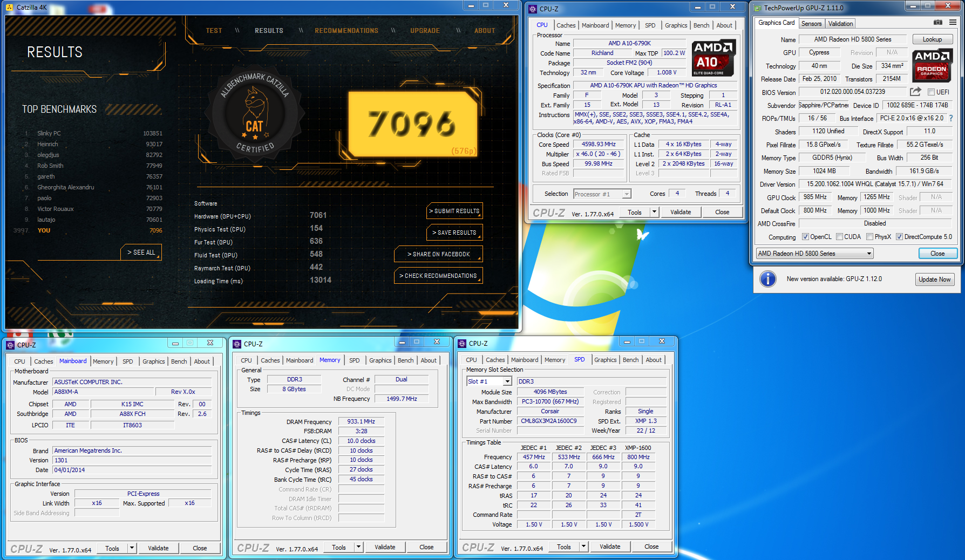Click the Memory CPU-Z window title icon
This screenshot has height=560, width=965.
237,344
